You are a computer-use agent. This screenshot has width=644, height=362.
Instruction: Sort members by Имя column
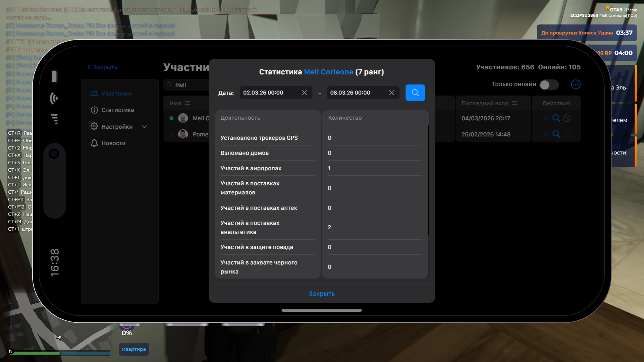coord(187,103)
